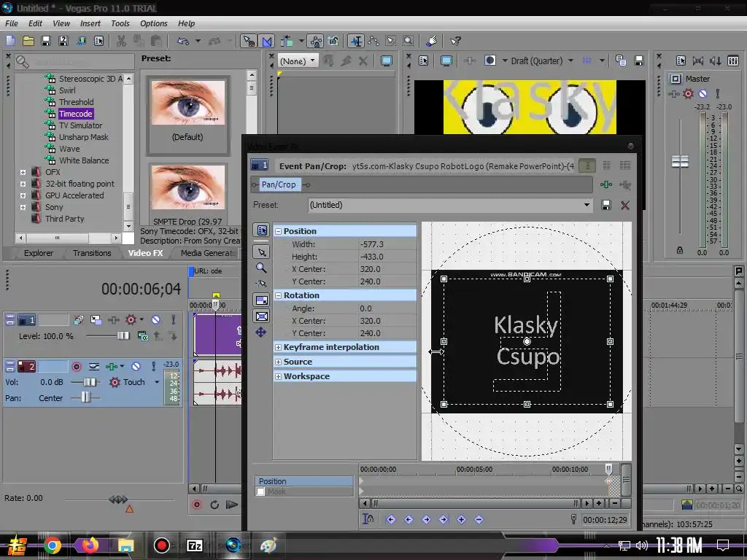Toggle Master bus mute
This screenshot has height=560, width=747.
coord(703,94)
